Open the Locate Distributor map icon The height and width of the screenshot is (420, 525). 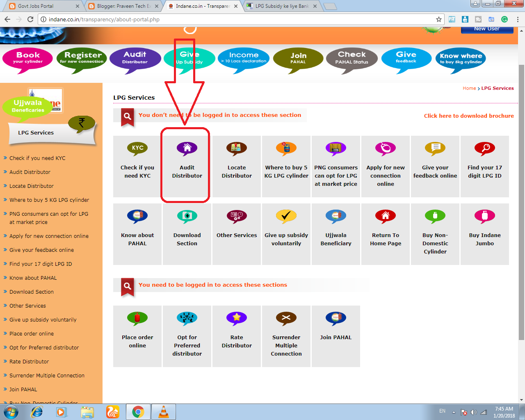[237, 148]
